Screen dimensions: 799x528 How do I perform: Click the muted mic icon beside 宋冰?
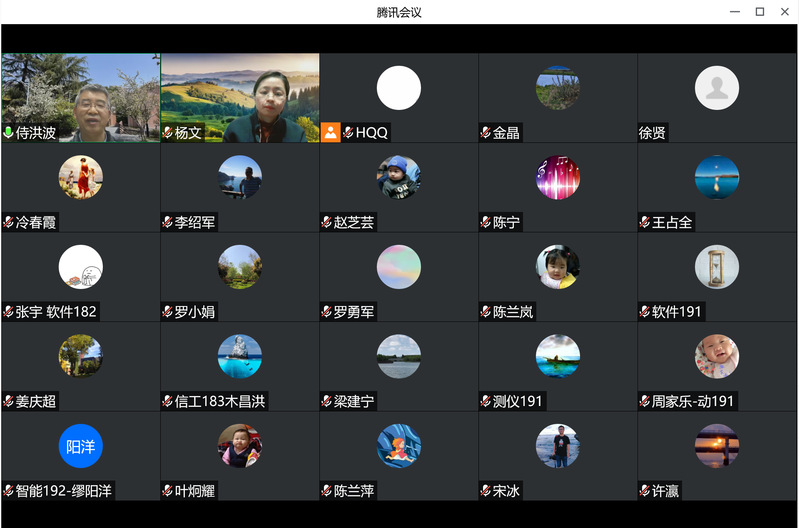pyautogui.click(x=486, y=491)
